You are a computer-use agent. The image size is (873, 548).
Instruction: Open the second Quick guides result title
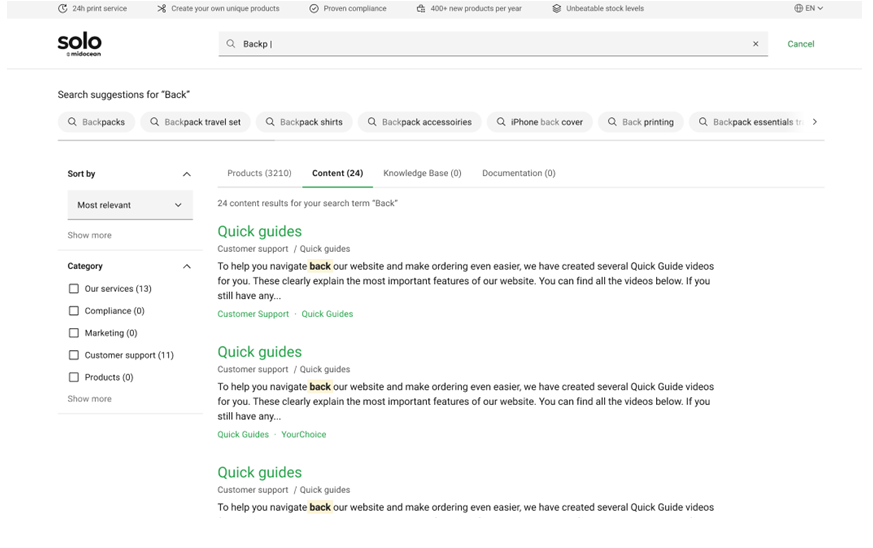click(x=259, y=352)
